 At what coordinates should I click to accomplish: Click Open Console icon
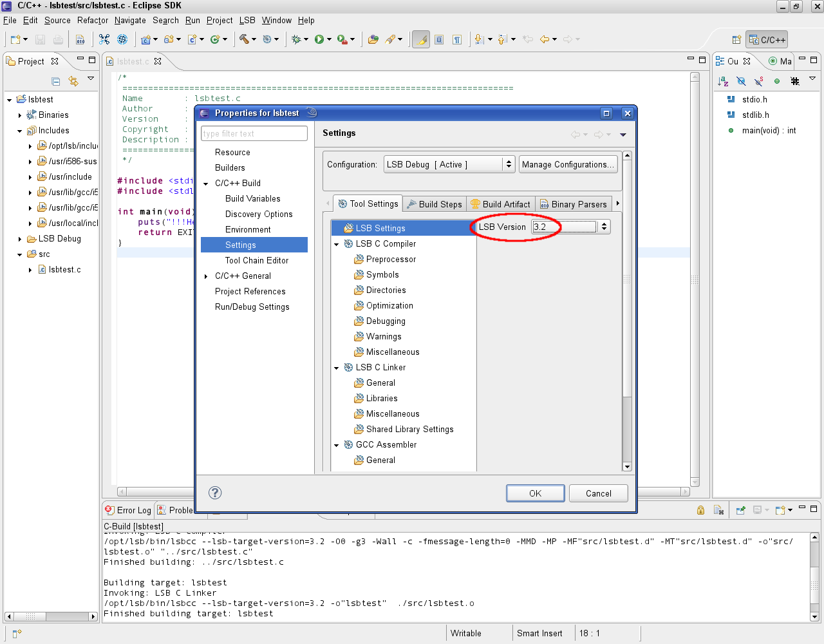pyautogui.click(x=780, y=510)
